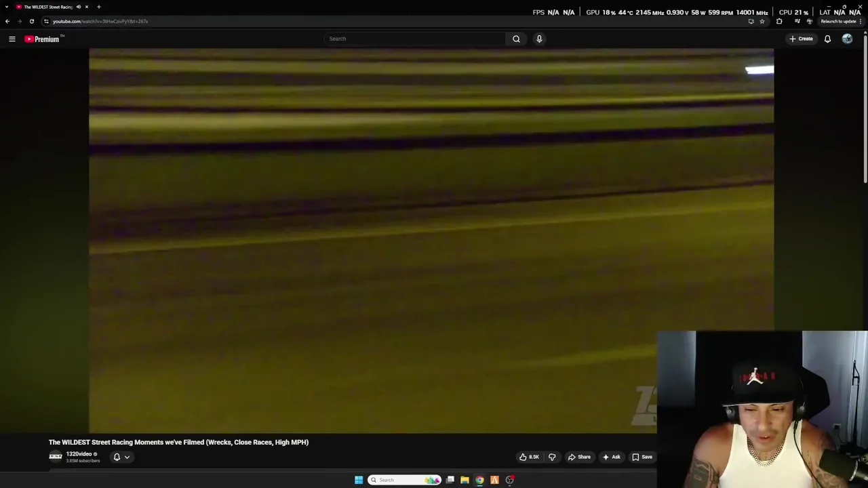Go forward with the browser forward arrow
Screen dimensions: 868x488
[19, 21]
